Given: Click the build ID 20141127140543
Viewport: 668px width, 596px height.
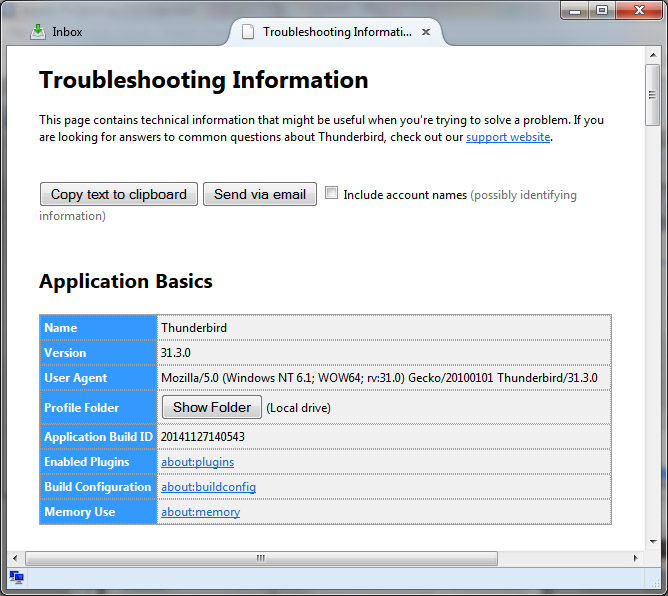Looking at the screenshot, I should [x=203, y=437].
